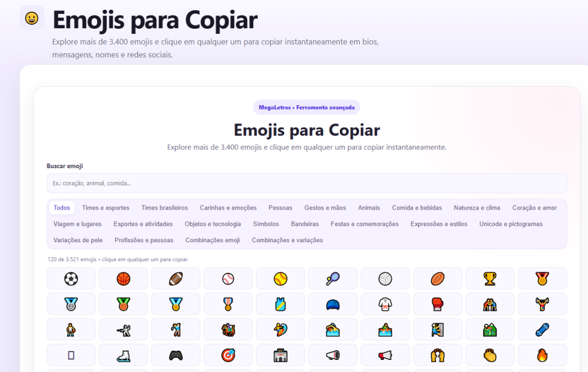Open the Símbolos category
This screenshot has height=372, width=588.
click(266, 224)
